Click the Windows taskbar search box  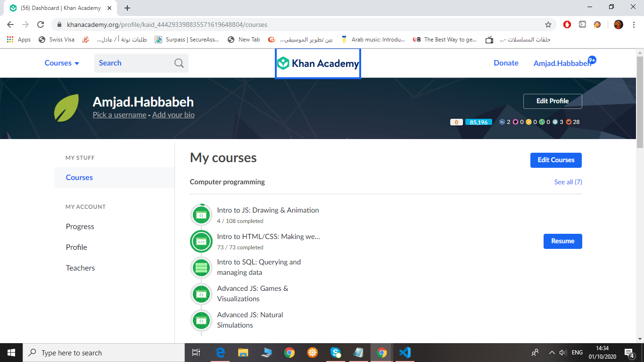point(104,353)
